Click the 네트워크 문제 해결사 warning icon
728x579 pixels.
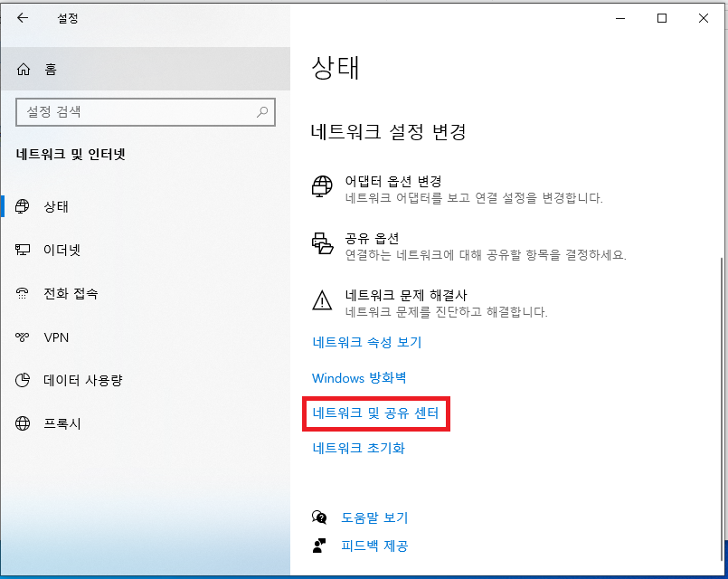point(322,300)
